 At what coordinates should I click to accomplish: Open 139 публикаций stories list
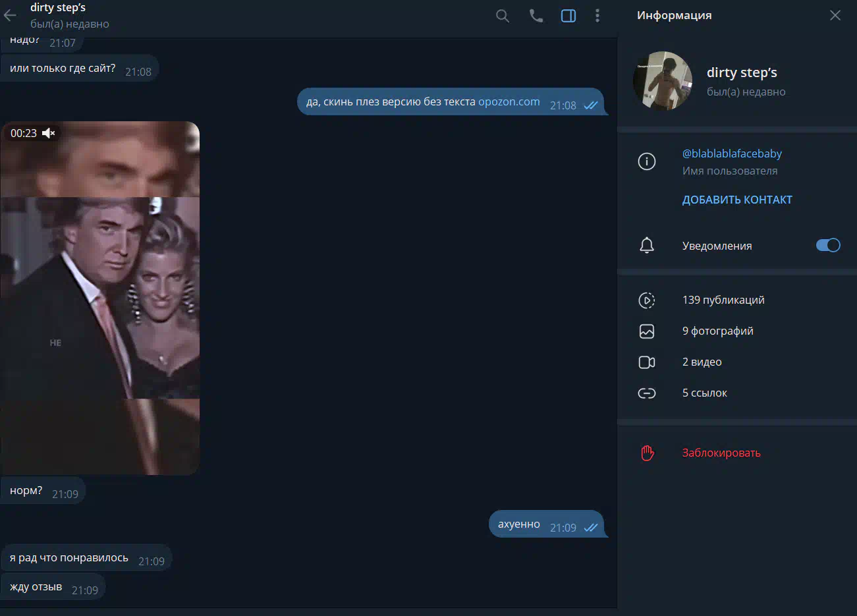(723, 300)
